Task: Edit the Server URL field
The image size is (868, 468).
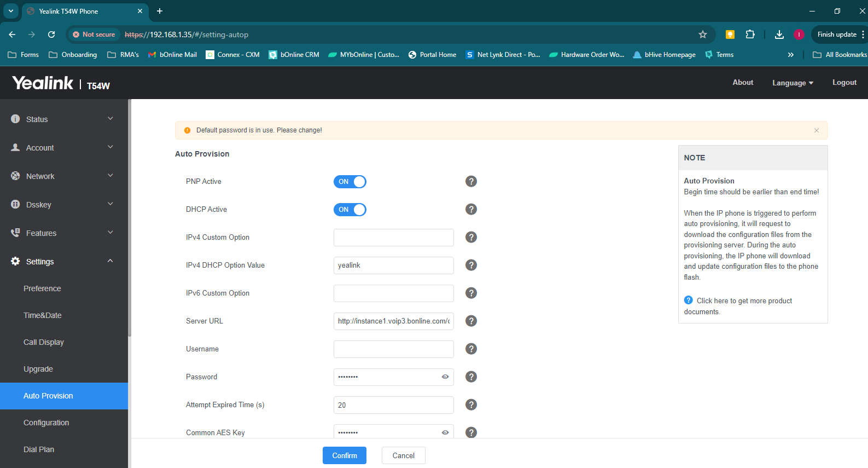Action: pyautogui.click(x=394, y=321)
